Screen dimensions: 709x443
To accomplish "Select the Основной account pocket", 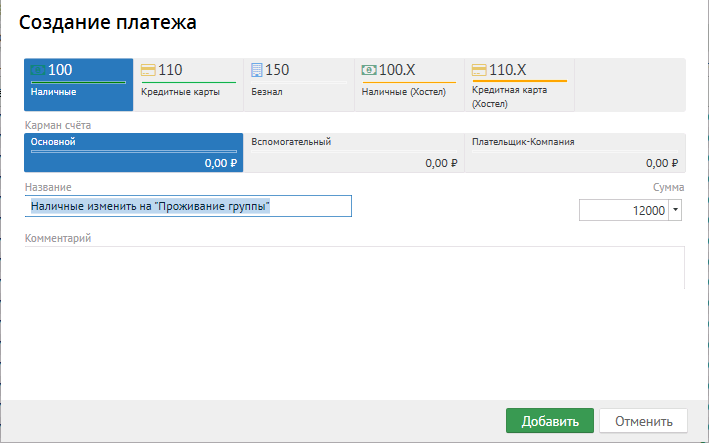I will click(x=133, y=152).
